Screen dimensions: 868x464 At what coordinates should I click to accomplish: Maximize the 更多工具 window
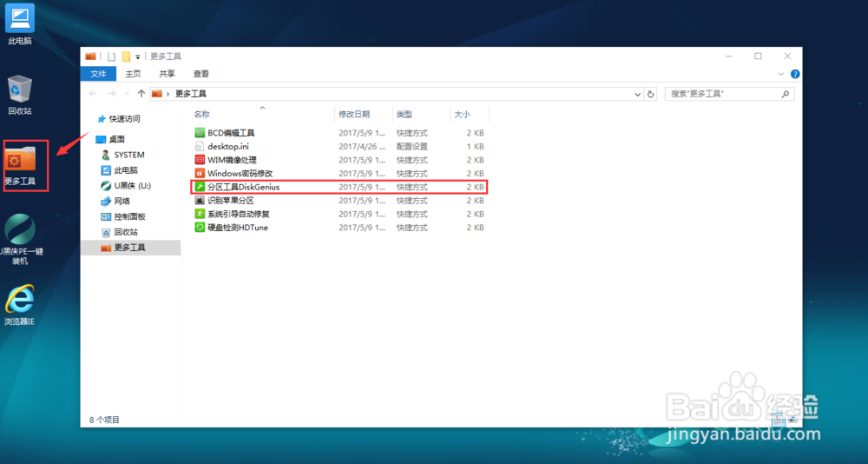[759, 56]
